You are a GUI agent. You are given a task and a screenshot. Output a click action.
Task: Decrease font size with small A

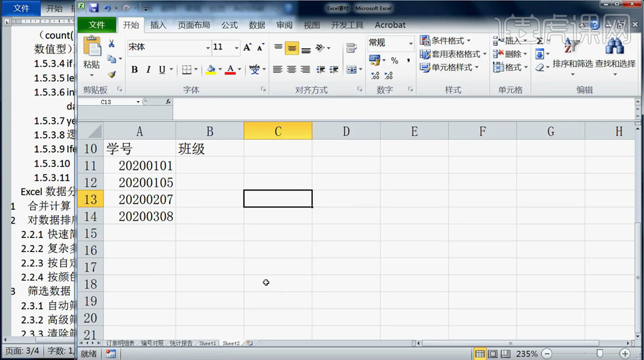click(x=260, y=47)
